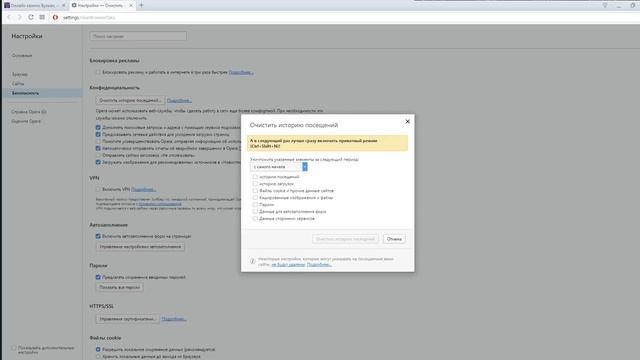Tick the autofill form data checkbox in dialog
Screen dimensions: 640x360
pyautogui.click(x=255, y=211)
